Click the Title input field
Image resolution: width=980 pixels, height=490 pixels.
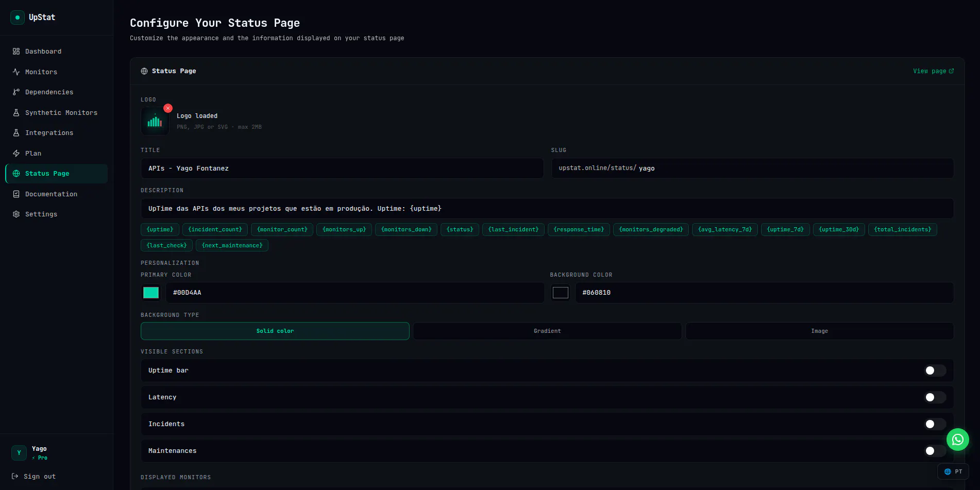click(x=342, y=168)
